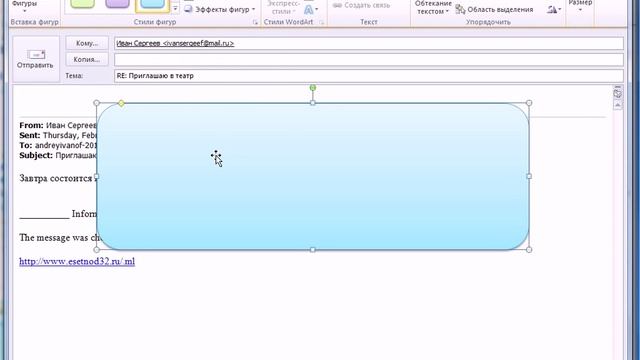
Task: Open the esetnod32.ru hyperlink
Action: pyautogui.click(x=77, y=261)
